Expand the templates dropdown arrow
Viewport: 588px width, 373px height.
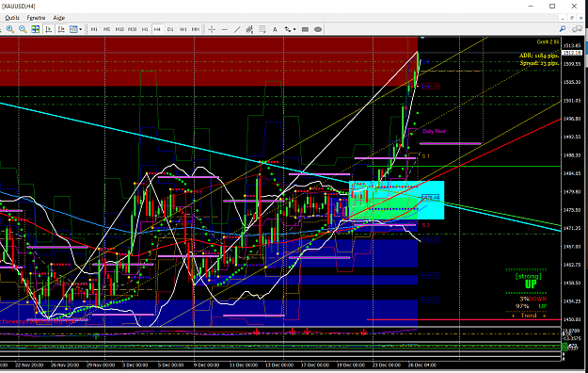point(81,29)
